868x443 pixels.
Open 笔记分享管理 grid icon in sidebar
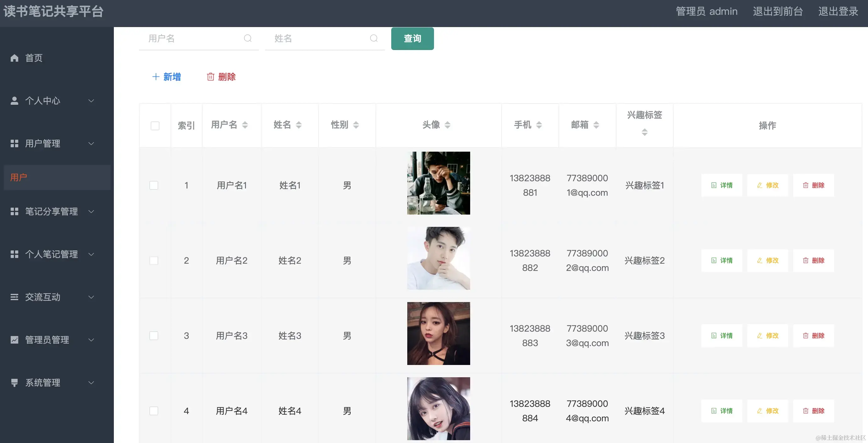[14, 211]
